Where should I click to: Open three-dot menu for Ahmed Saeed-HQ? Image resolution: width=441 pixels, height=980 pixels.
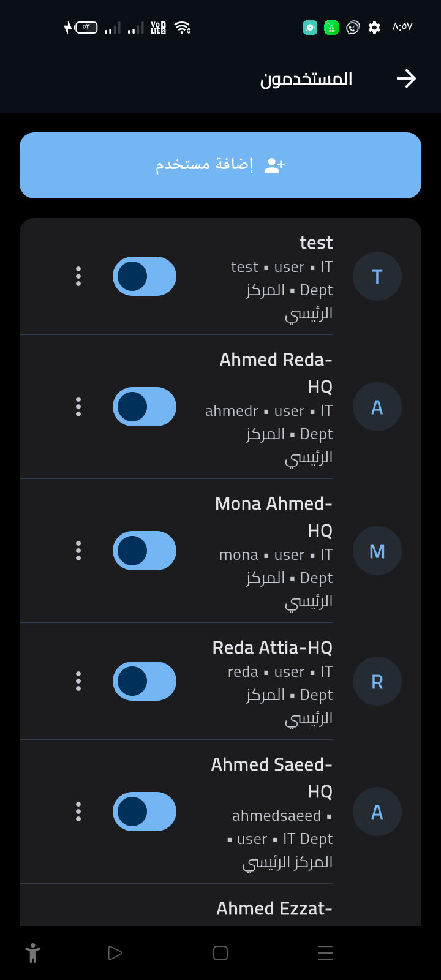[78, 812]
